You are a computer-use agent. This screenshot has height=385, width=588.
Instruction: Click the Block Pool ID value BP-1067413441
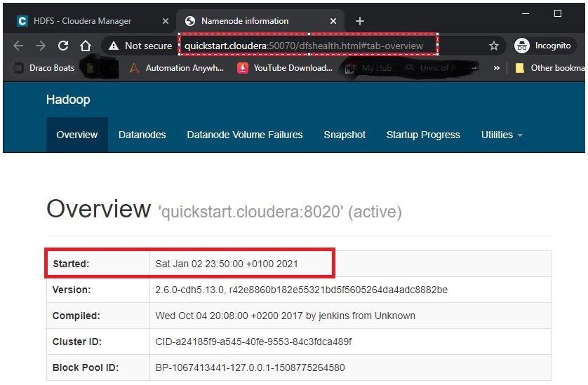(250, 367)
